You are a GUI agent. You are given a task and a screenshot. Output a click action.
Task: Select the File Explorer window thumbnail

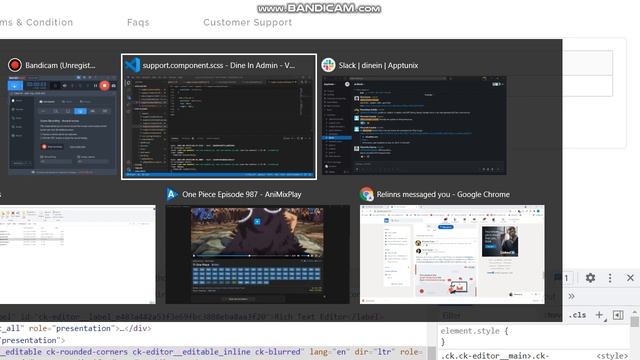tap(78, 254)
